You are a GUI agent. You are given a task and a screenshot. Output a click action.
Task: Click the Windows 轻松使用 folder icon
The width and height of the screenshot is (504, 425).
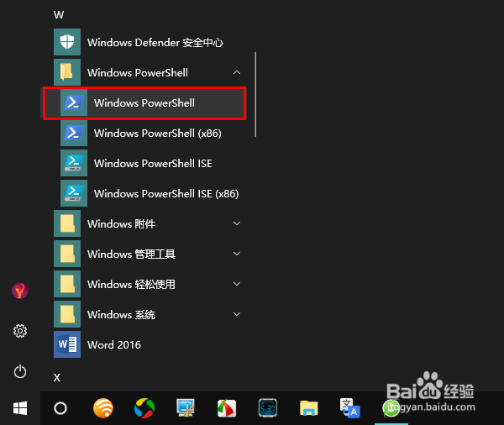(67, 284)
